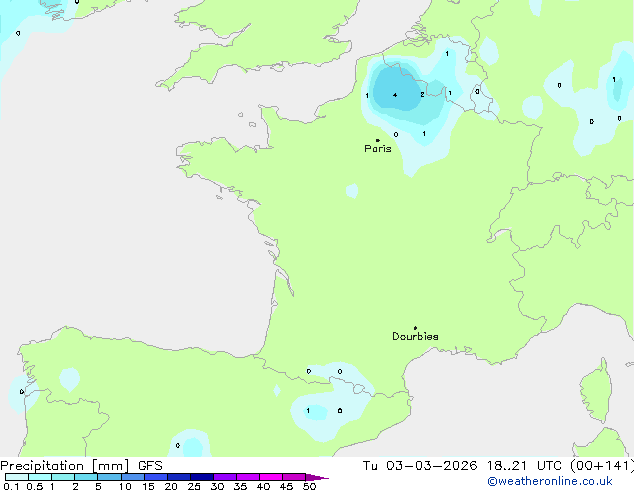Click the '0.5' legend scale label
This screenshot has height=490, width=634.
point(35,486)
